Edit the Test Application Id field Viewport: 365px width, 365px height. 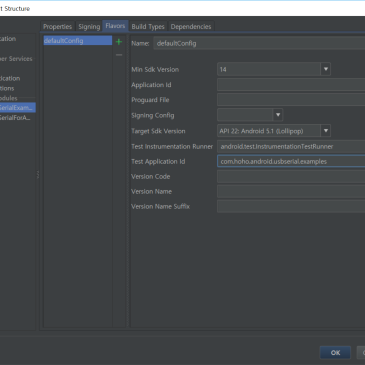(x=291, y=161)
